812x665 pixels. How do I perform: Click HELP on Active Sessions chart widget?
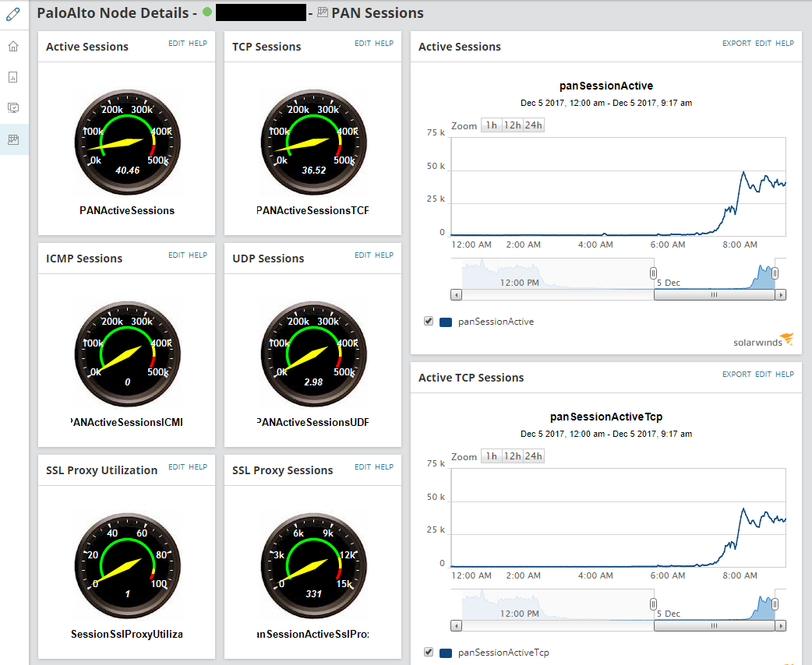click(785, 44)
